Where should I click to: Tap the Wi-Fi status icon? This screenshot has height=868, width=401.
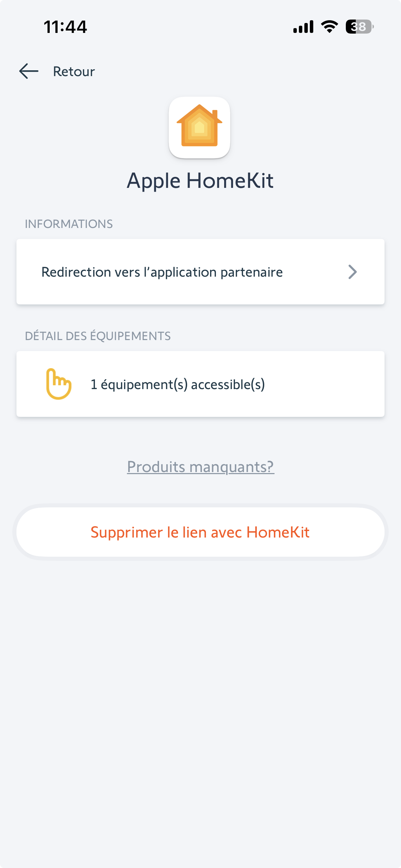click(x=329, y=27)
